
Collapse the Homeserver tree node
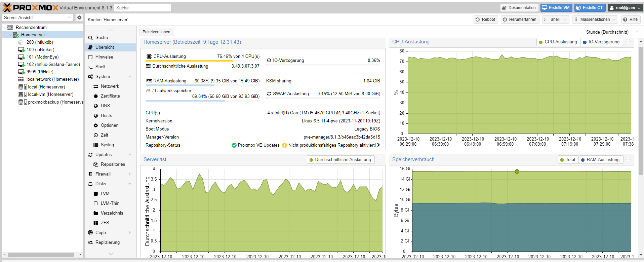click(x=10, y=35)
